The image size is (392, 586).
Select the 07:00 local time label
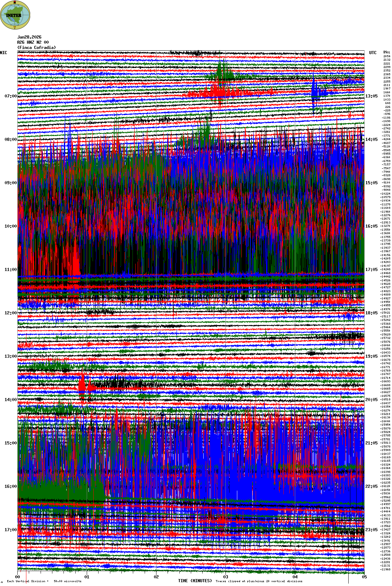tap(10, 96)
